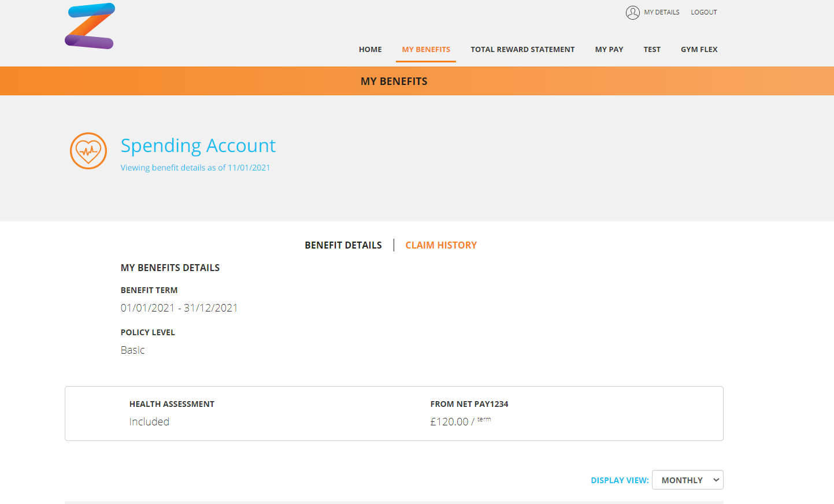Click the heart health benefit icon
Screen dimensions: 834x504
(88, 151)
